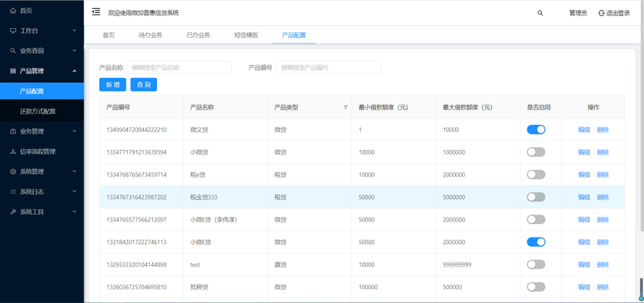644x303 pixels.
Task: Click the home icon beside 首页
Action: click(x=13, y=11)
